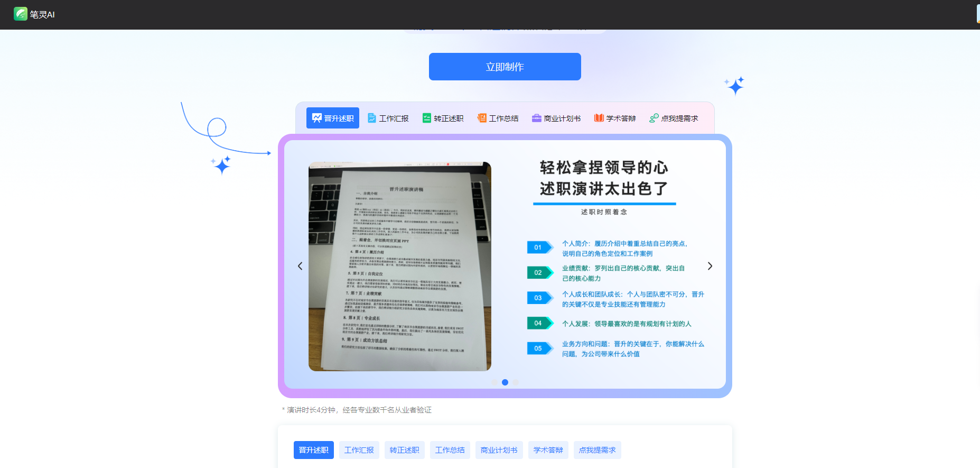Viewport: 980px width, 468px height.
Task: Select the third carousel pagination dot
Action: tap(516, 382)
